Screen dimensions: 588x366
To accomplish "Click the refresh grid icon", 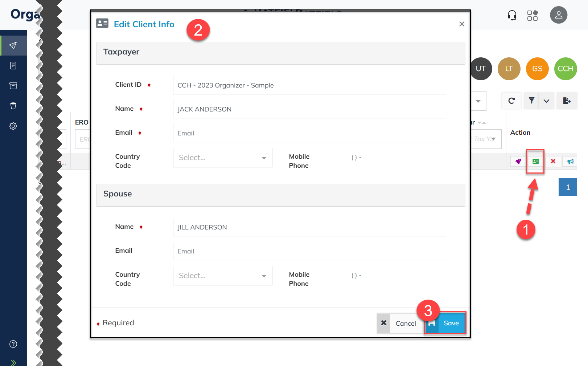I will 511,101.
